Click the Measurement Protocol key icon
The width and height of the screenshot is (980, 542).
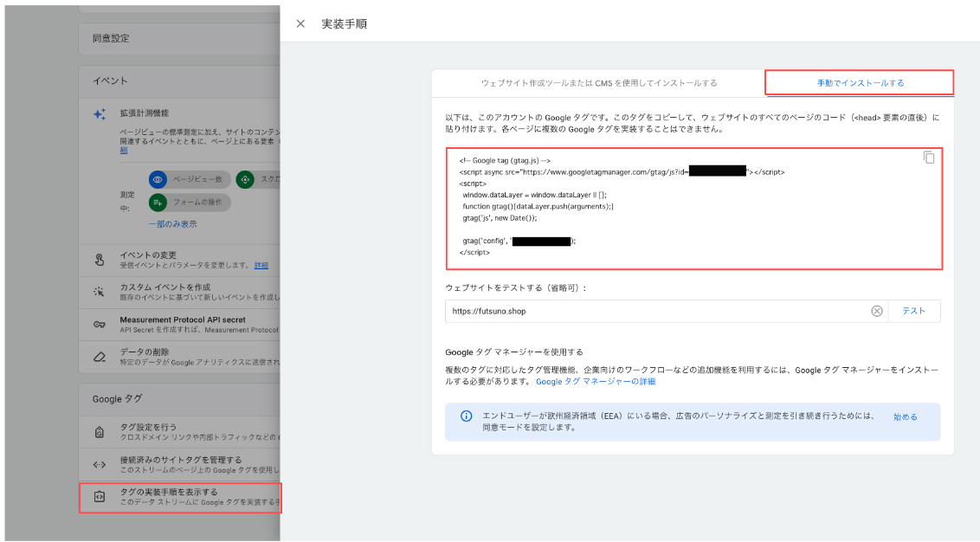click(100, 325)
